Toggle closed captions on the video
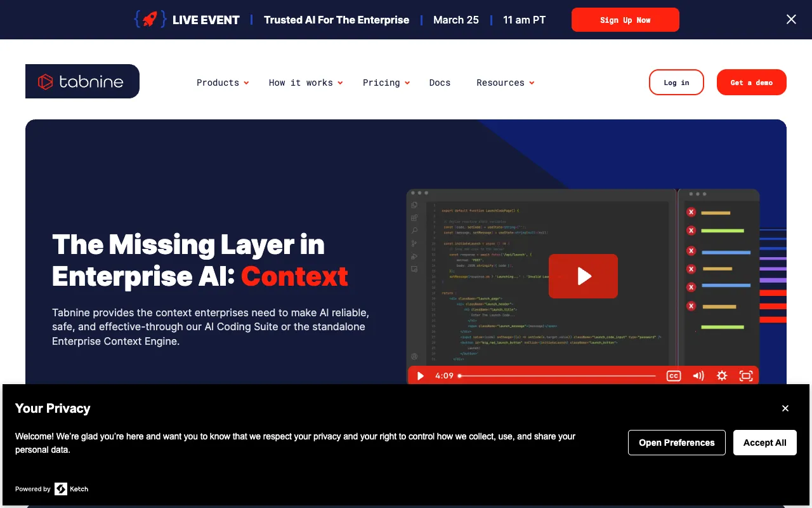This screenshot has width=812, height=508. pyautogui.click(x=674, y=375)
